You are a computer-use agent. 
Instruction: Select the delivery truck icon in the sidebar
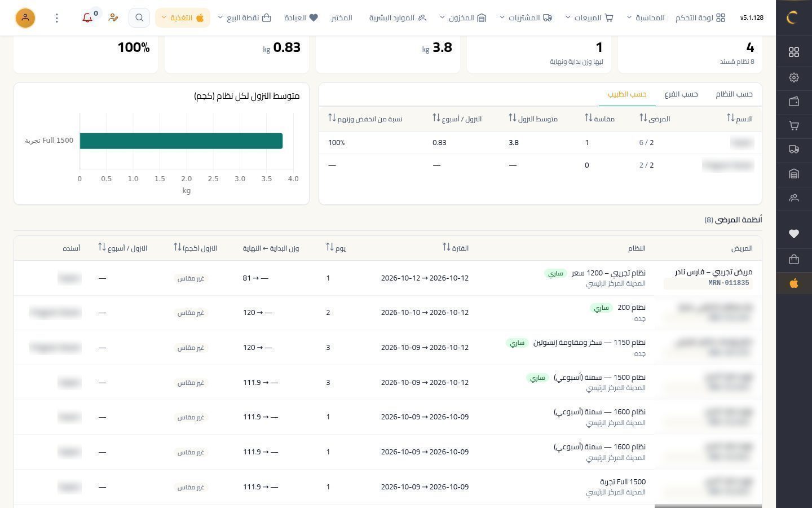click(x=794, y=150)
